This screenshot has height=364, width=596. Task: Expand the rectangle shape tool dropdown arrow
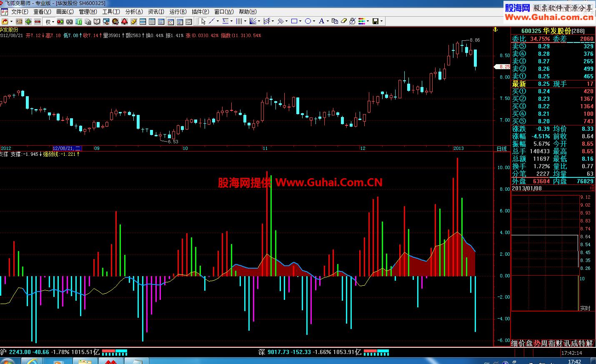coord(301,21)
